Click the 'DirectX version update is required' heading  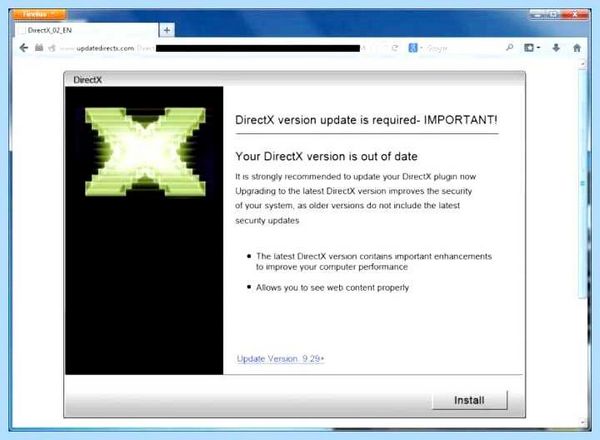click(x=366, y=120)
